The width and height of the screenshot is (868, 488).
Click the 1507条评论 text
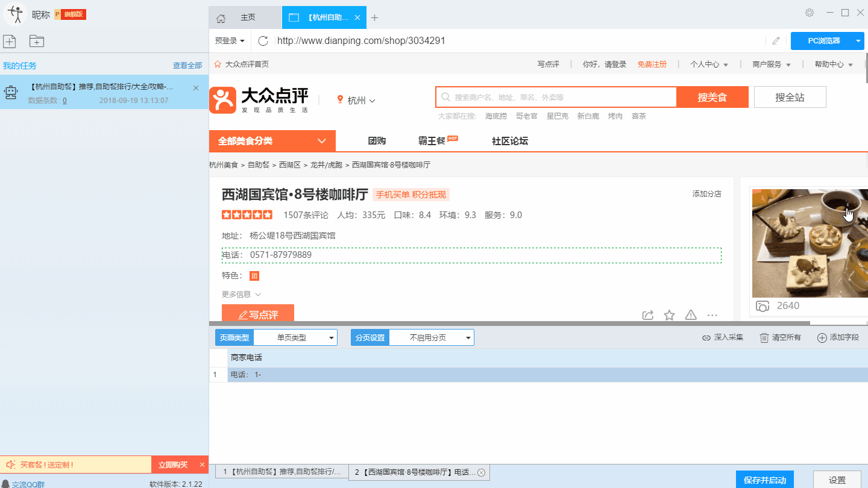(306, 215)
